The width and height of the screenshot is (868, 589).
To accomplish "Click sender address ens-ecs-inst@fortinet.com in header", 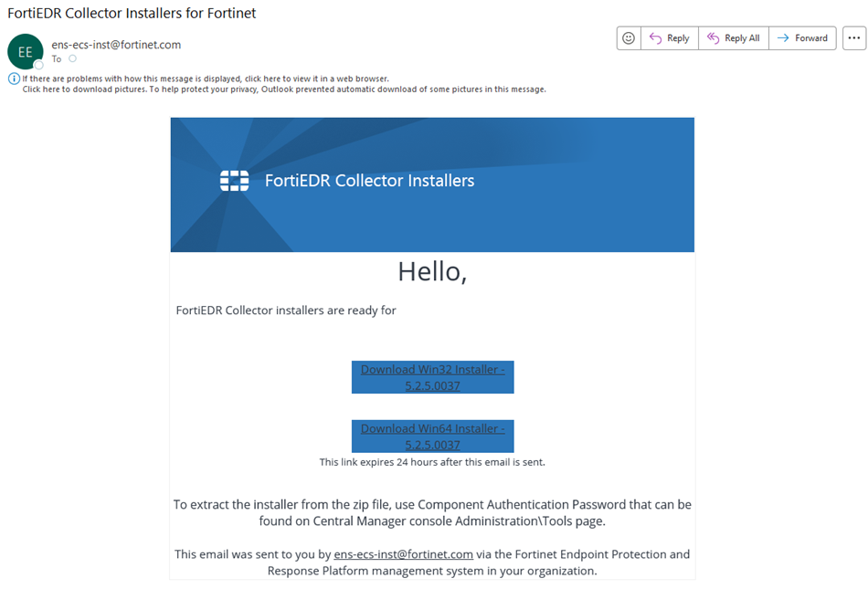I will pyautogui.click(x=116, y=44).
